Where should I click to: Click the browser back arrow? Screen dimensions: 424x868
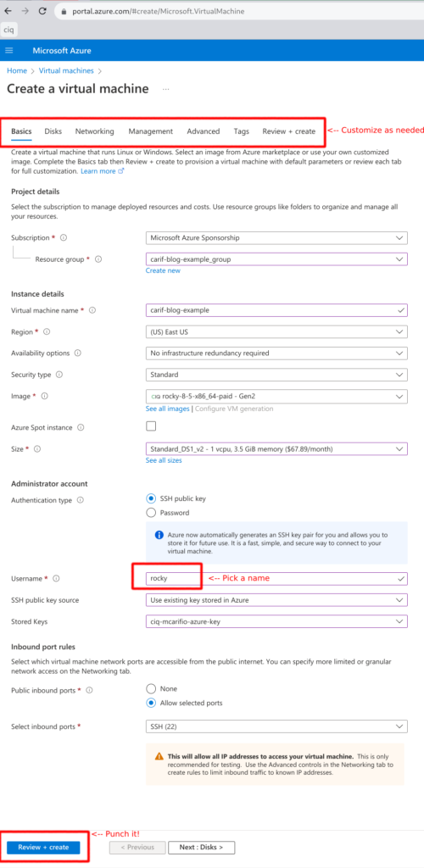click(8, 10)
